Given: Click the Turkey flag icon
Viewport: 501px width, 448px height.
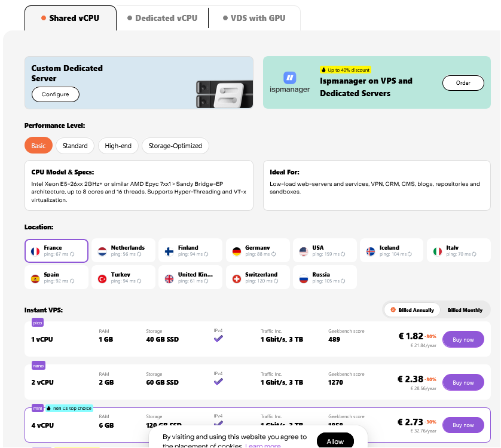Looking at the screenshot, I should coord(102,278).
